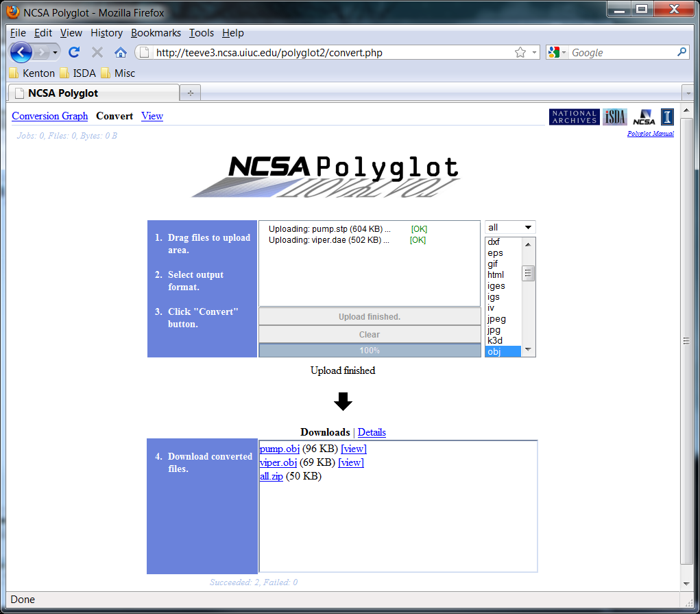The height and width of the screenshot is (614, 700).
Task: Open the File menu
Action: click(x=18, y=33)
